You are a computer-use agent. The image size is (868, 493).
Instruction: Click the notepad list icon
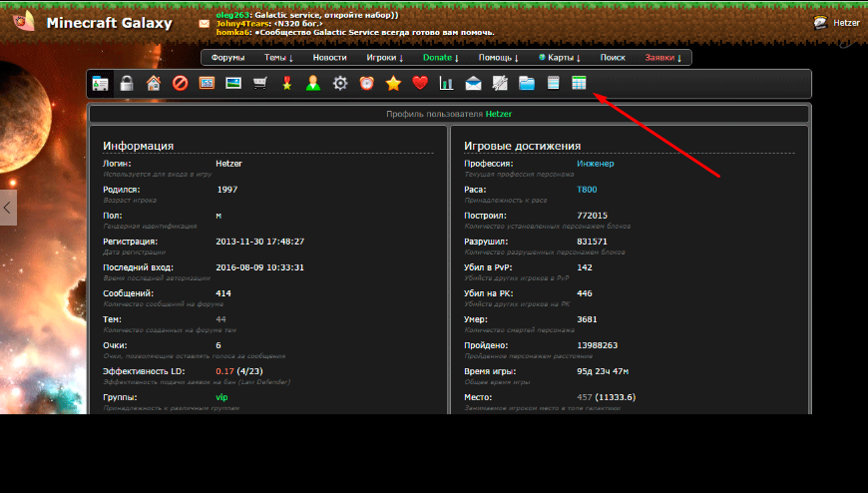coord(553,84)
